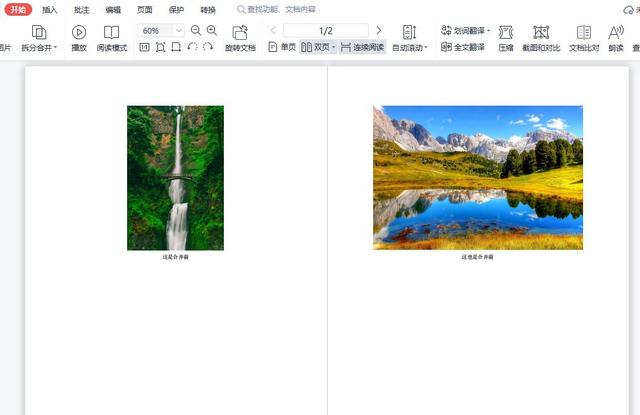Screen dimensions: 640x415
Task: Go to the previous page arrow
Action: pos(273,30)
